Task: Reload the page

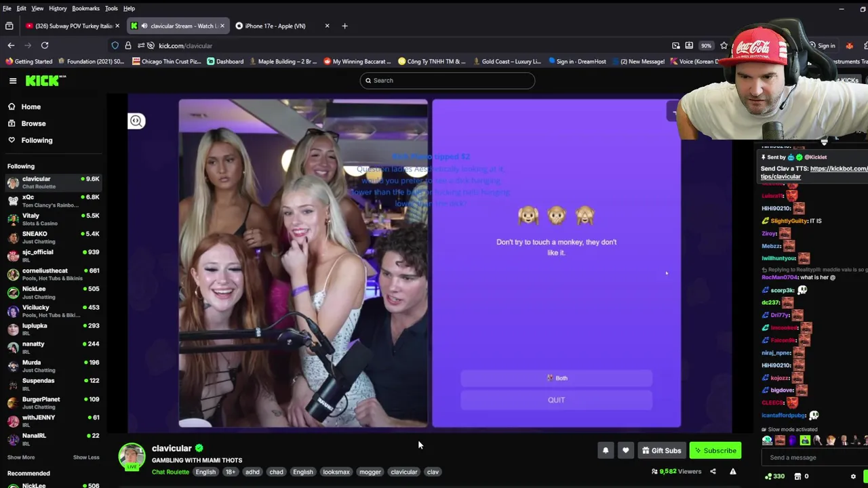Action: [x=45, y=45]
